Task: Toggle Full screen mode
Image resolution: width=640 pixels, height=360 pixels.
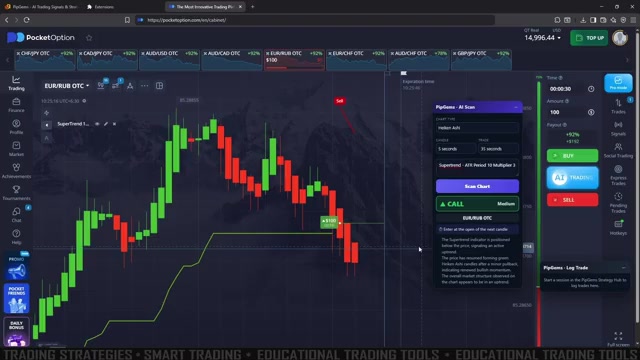Action: point(618,339)
